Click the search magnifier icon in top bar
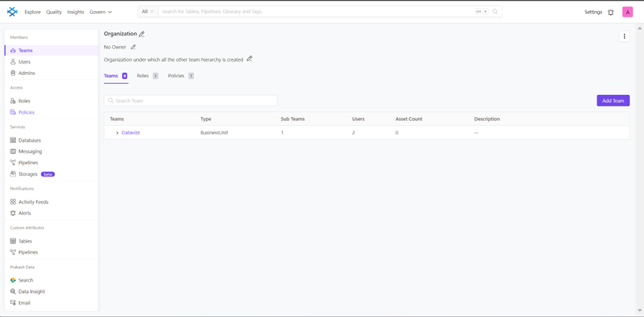This screenshot has width=644, height=317. pyautogui.click(x=495, y=12)
